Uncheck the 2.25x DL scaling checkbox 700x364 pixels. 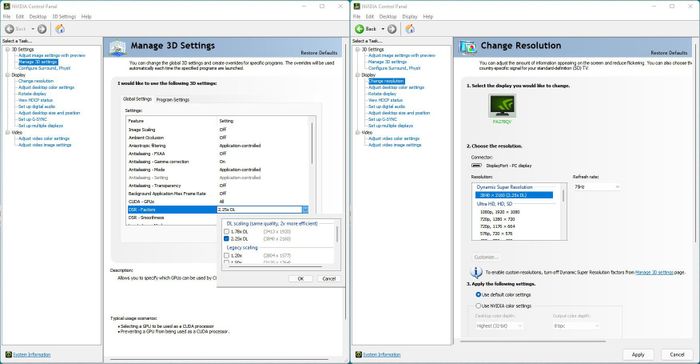[x=226, y=239]
